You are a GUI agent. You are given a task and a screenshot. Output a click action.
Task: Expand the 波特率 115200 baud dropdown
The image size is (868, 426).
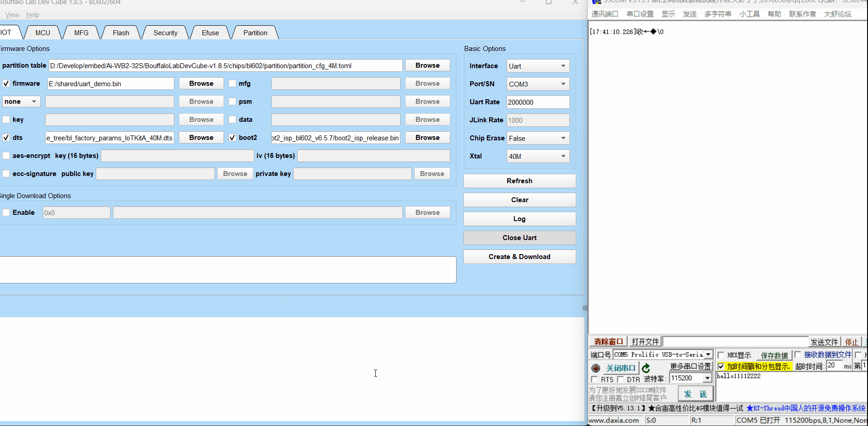tap(708, 378)
